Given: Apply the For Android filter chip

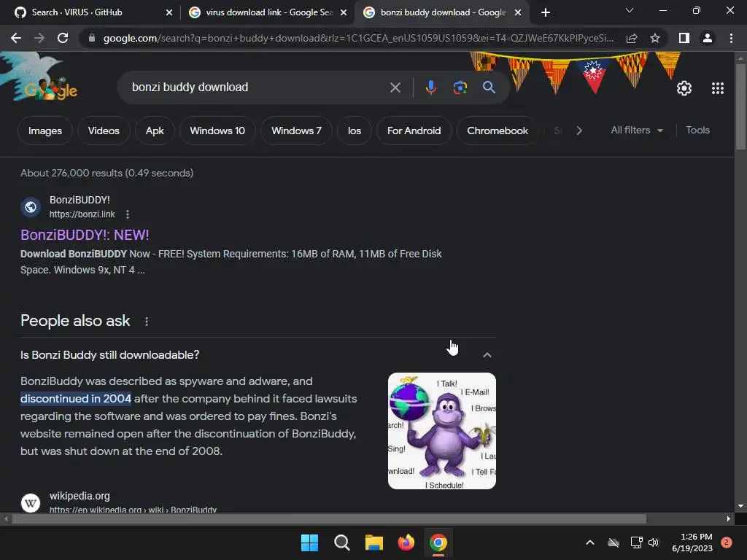Looking at the screenshot, I should 414,131.
